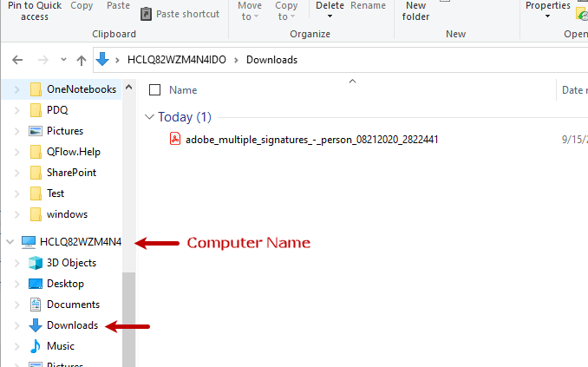The height and width of the screenshot is (367, 588).
Task: Select the QFlow.Help folder icon
Action: [36, 152]
